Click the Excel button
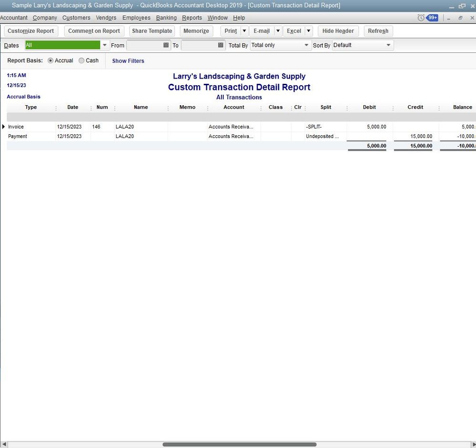Image resolution: width=476 pixels, height=448 pixels. pos(294,31)
